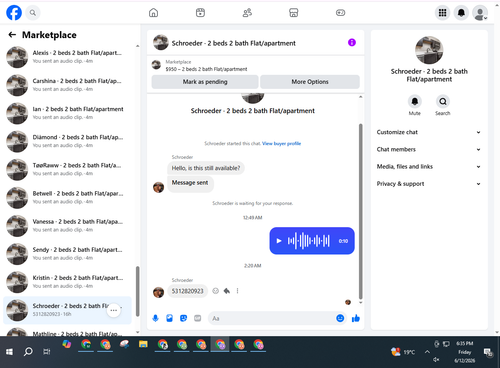Expand Customize chat section
This screenshot has width=500, height=368.
(429, 132)
